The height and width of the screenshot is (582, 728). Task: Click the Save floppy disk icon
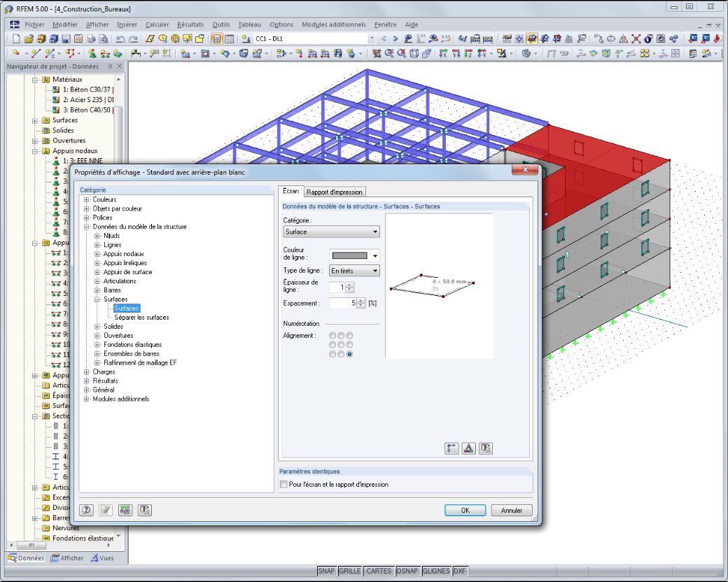point(66,39)
